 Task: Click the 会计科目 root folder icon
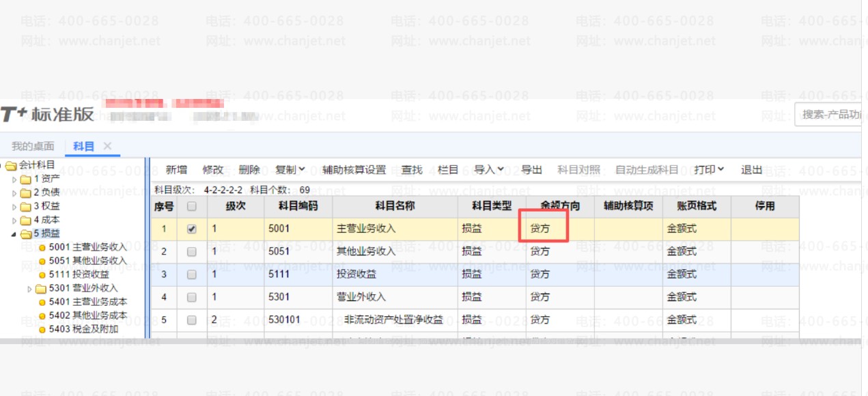coord(11,165)
